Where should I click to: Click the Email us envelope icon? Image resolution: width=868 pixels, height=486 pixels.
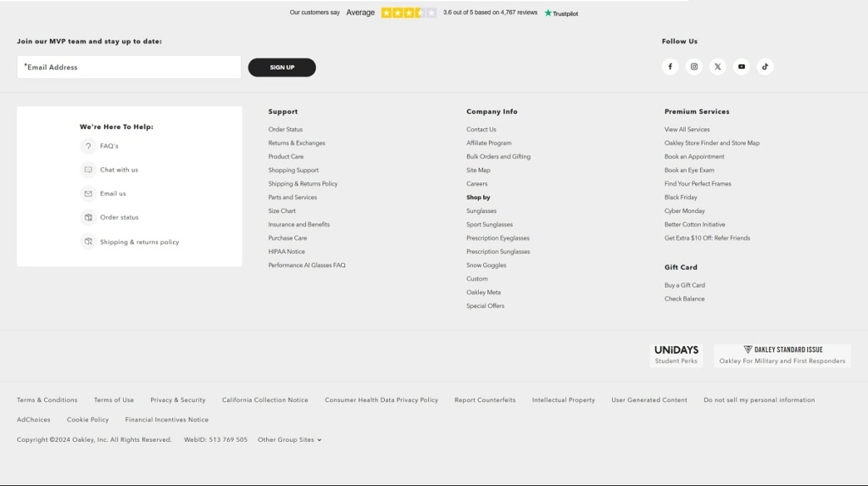[x=88, y=193]
